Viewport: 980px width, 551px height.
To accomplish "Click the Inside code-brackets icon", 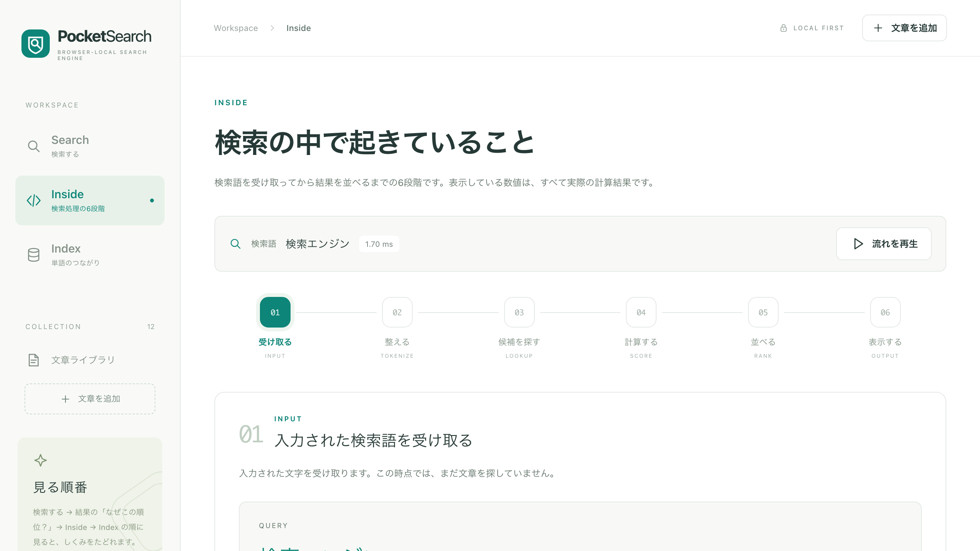I will [x=34, y=201].
